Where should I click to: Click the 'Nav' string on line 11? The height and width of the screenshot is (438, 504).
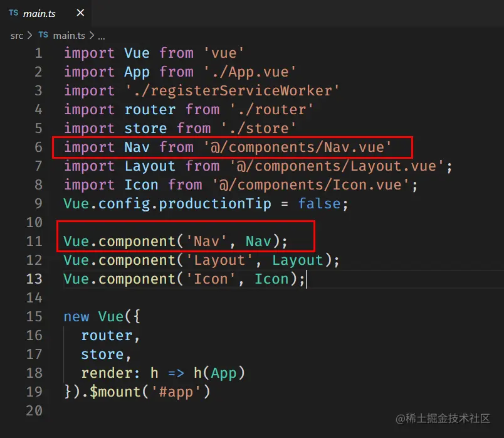(x=206, y=241)
